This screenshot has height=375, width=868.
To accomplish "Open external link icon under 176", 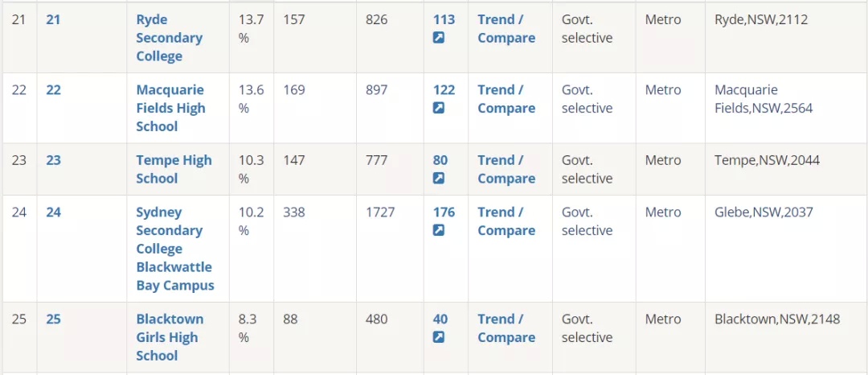I will click(439, 230).
